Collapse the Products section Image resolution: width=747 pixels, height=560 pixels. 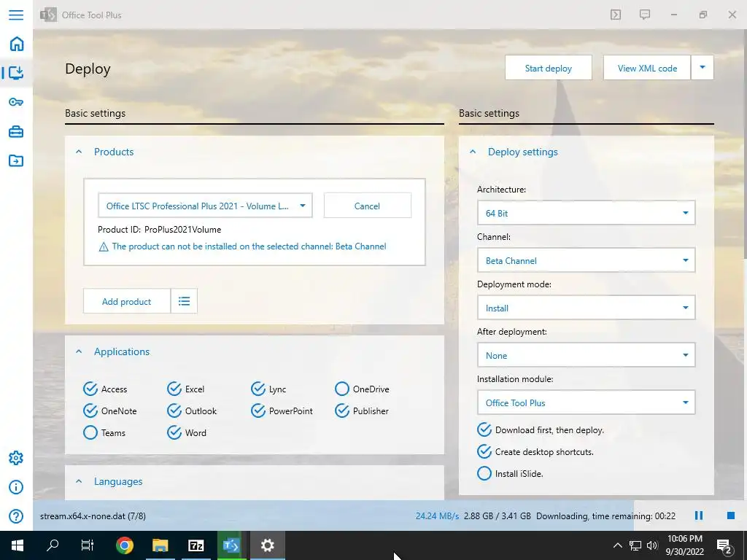tap(79, 152)
